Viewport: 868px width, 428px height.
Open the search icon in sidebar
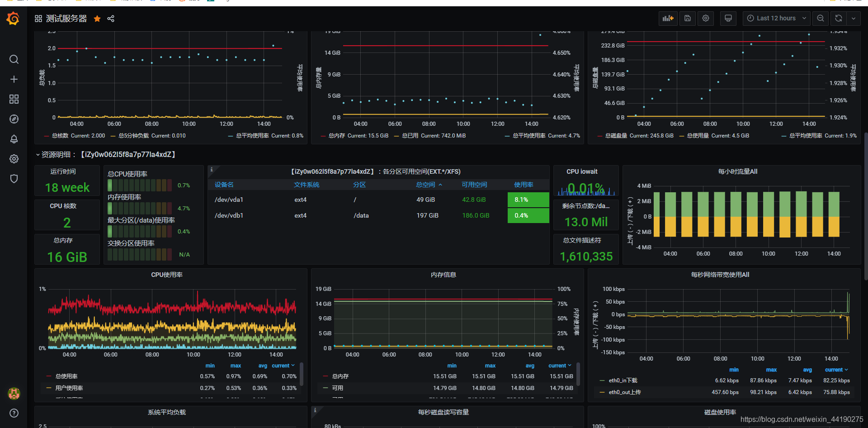click(x=14, y=59)
